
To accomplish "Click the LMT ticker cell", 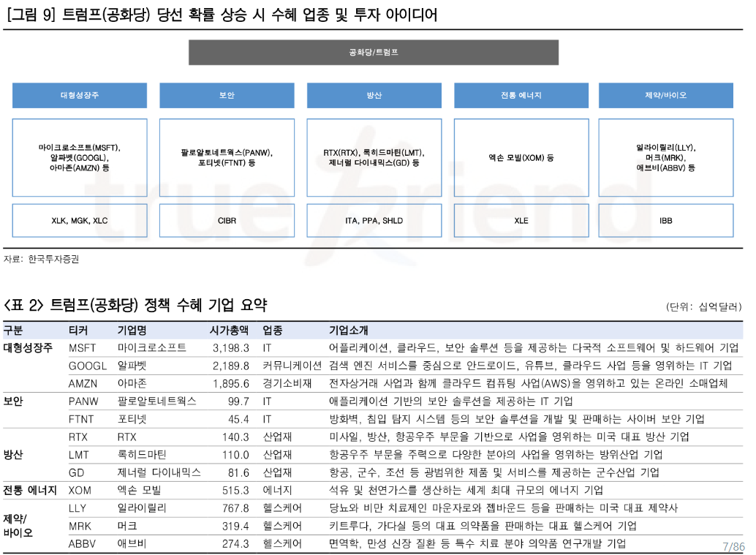I will point(78,455).
